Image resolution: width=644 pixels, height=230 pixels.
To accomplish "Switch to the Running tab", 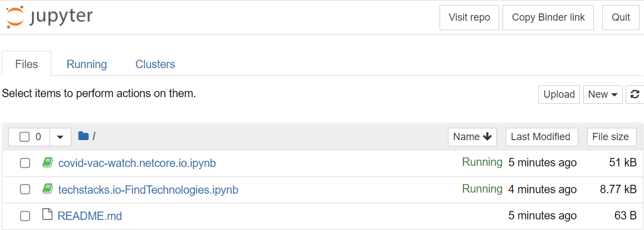I will (87, 64).
